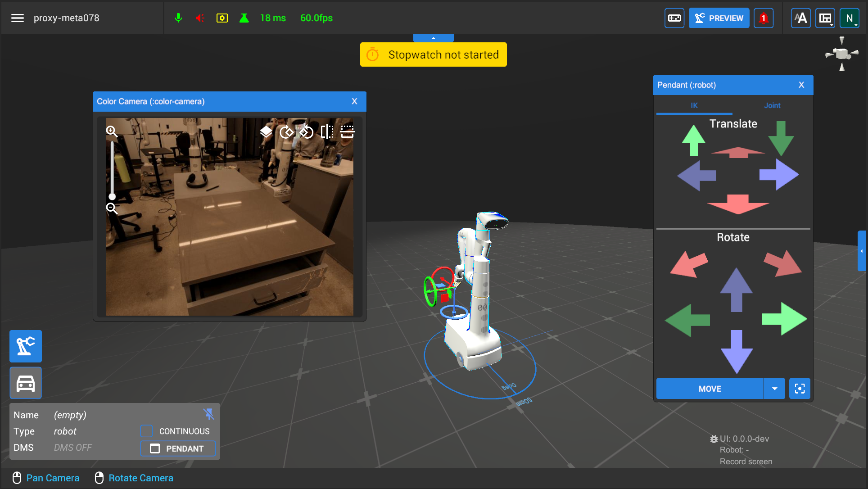Click the UI: 0.0.0-dev version text
This screenshot has width=868, height=489.
point(744,439)
